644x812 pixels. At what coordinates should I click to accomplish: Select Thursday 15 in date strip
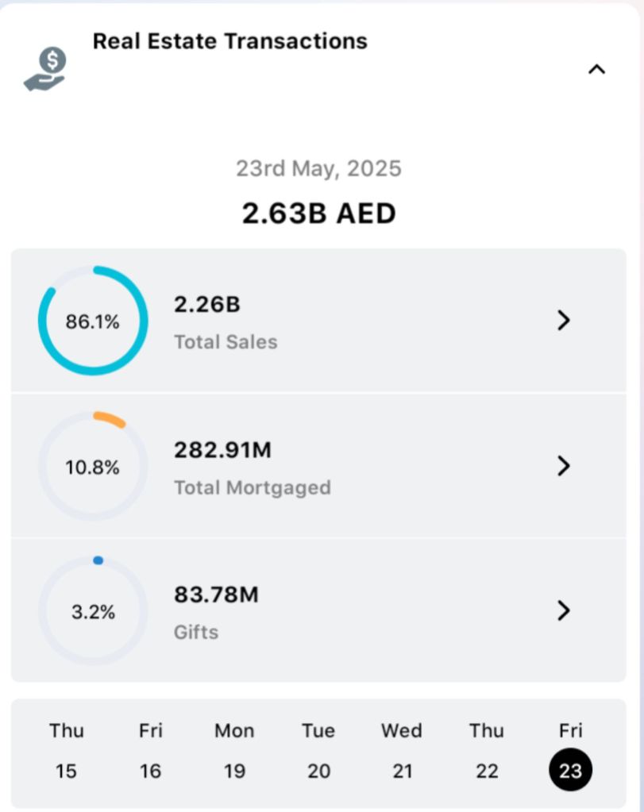67,751
